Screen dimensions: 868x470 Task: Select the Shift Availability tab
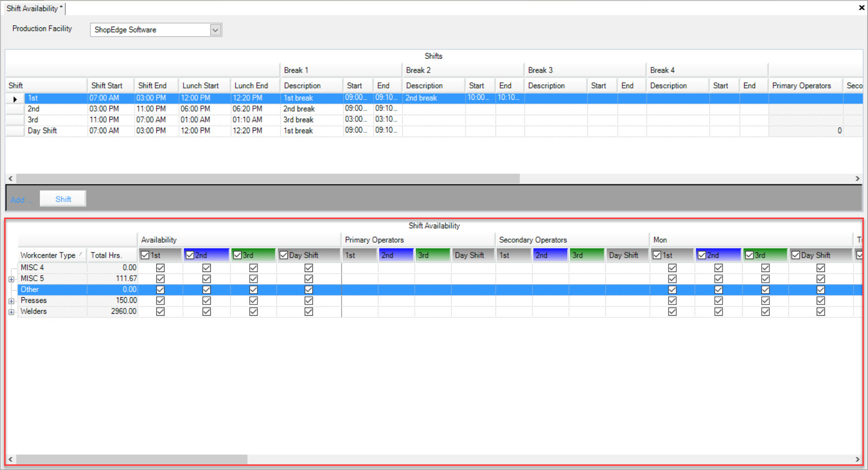click(x=34, y=8)
